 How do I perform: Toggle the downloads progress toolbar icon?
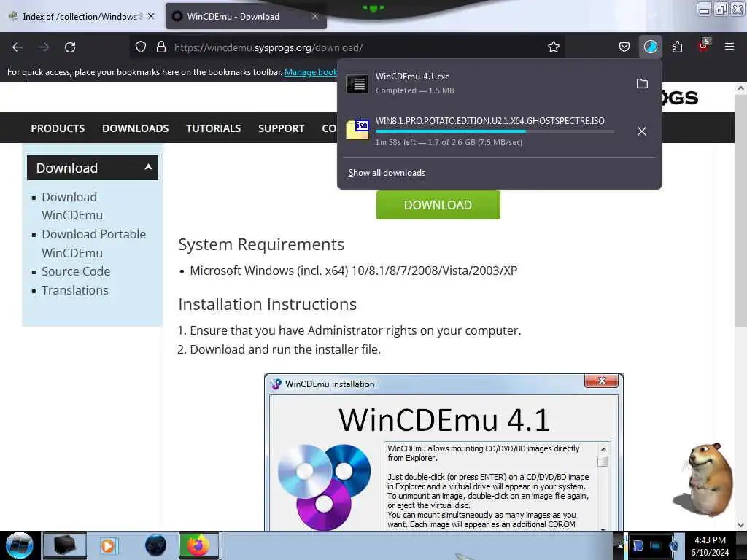point(650,47)
